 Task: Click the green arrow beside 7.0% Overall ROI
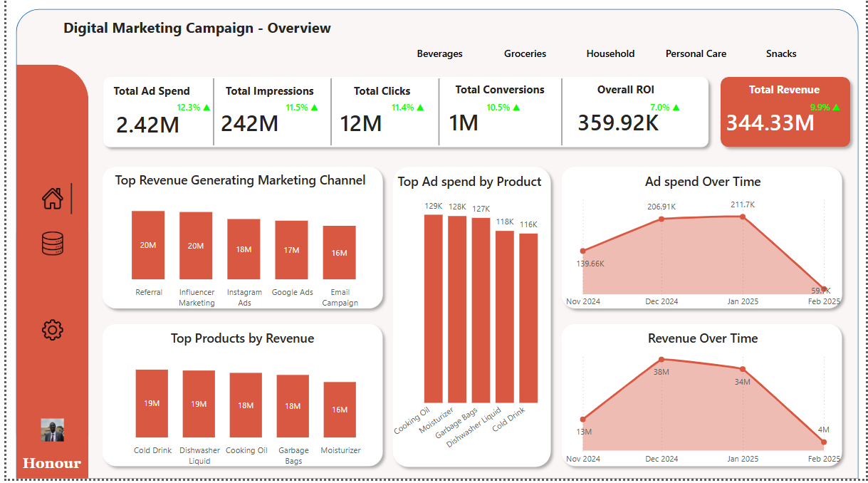point(676,108)
